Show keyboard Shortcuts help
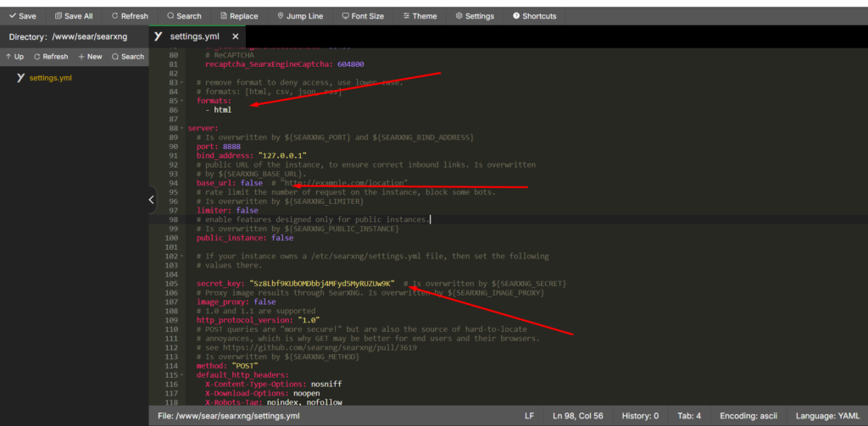The height and width of the screenshot is (426, 868). pyautogui.click(x=534, y=16)
